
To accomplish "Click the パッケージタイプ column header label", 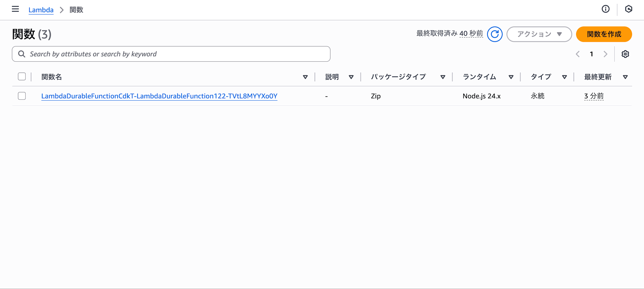I will tap(398, 77).
